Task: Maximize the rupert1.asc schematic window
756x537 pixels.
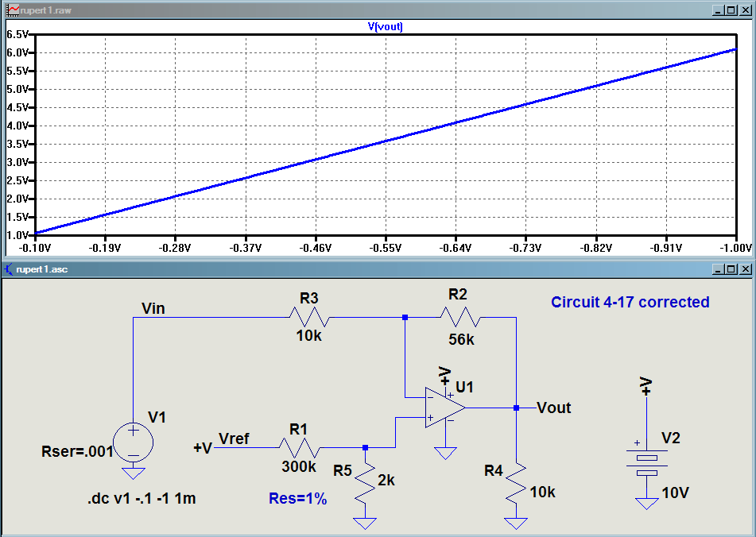Action: [731, 268]
